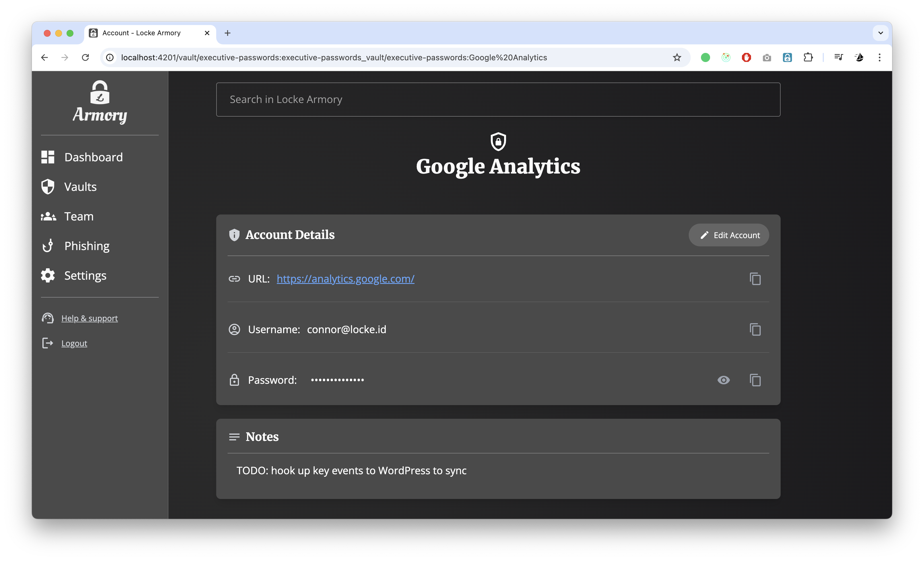
Task: Reveal the hidden password with eye icon
Action: click(723, 380)
